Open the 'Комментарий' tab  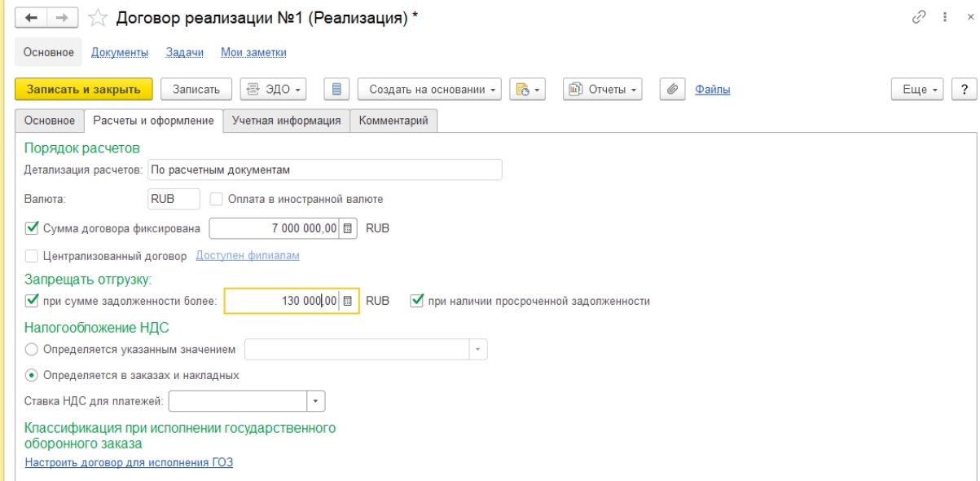point(393,121)
